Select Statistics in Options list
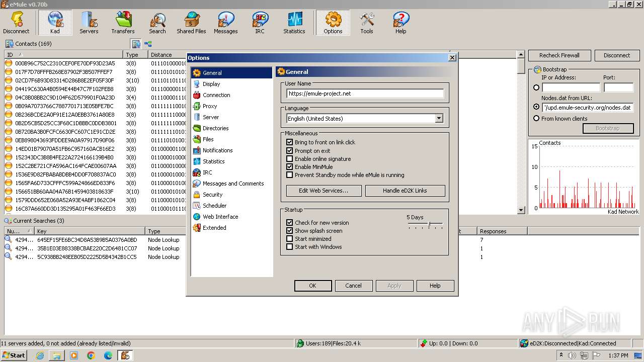The image size is (644, 362). pos(214,161)
